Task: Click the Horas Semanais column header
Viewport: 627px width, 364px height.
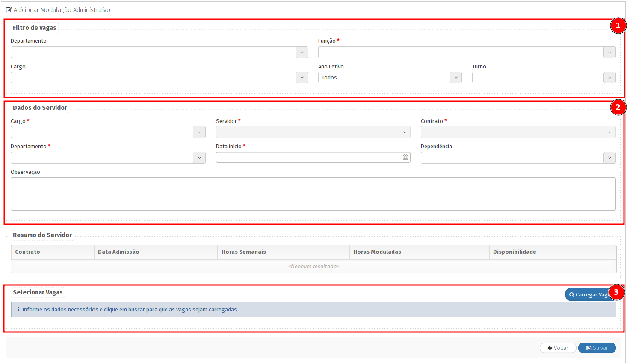Action: point(244,252)
